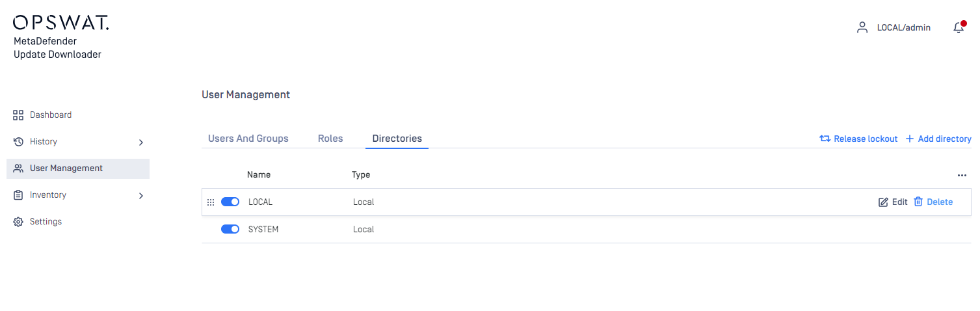Click the drag handle on LOCAL row
980x311 pixels.
point(210,202)
